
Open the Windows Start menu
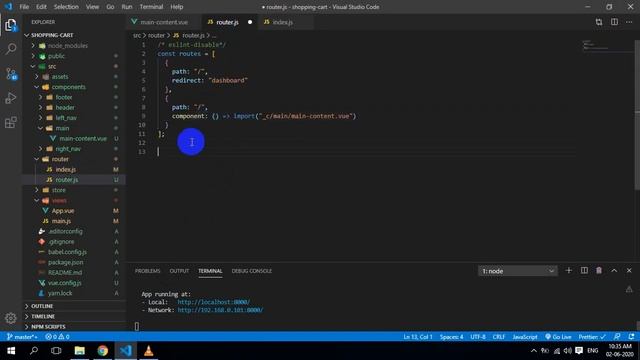pos(11,351)
